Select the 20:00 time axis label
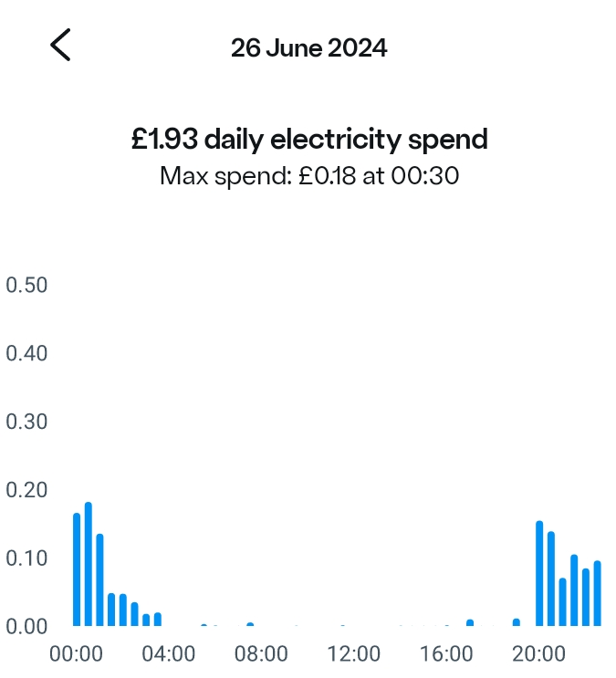The image size is (616, 678). (538, 654)
